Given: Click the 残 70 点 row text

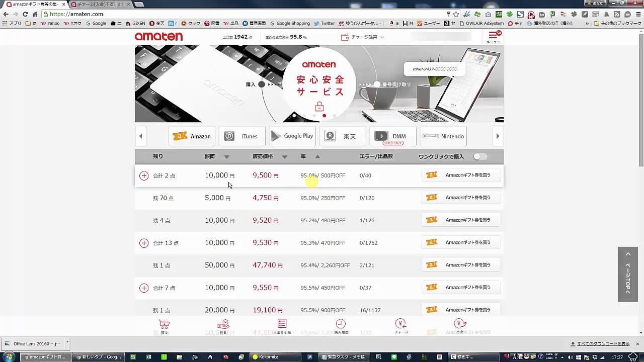Looking at the screenshot, I should tap(164, 198).
